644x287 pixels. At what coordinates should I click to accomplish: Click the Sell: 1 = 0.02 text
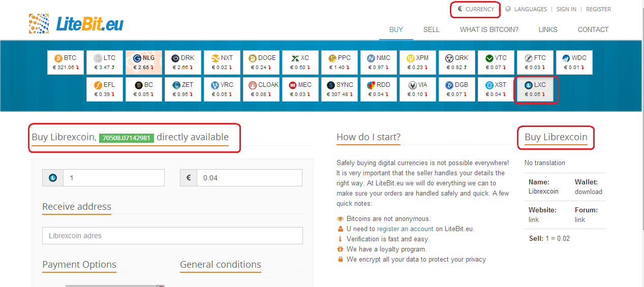[549, 238]
